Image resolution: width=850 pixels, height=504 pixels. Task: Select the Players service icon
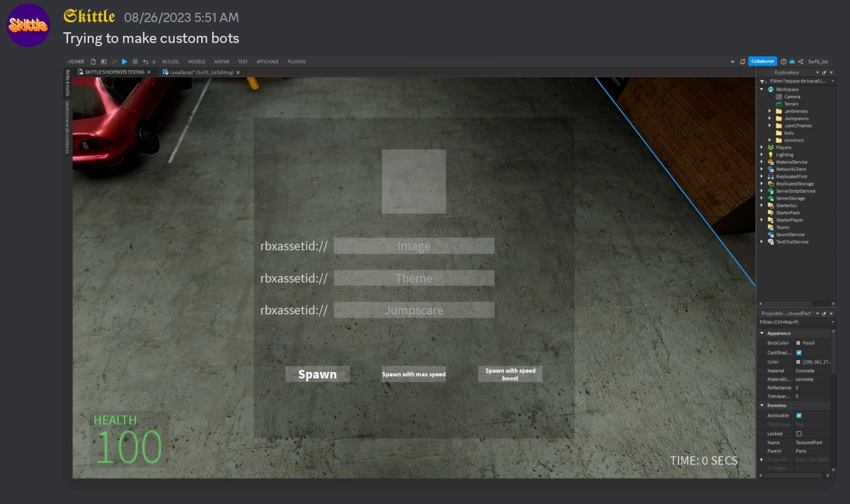click(771, 148)
